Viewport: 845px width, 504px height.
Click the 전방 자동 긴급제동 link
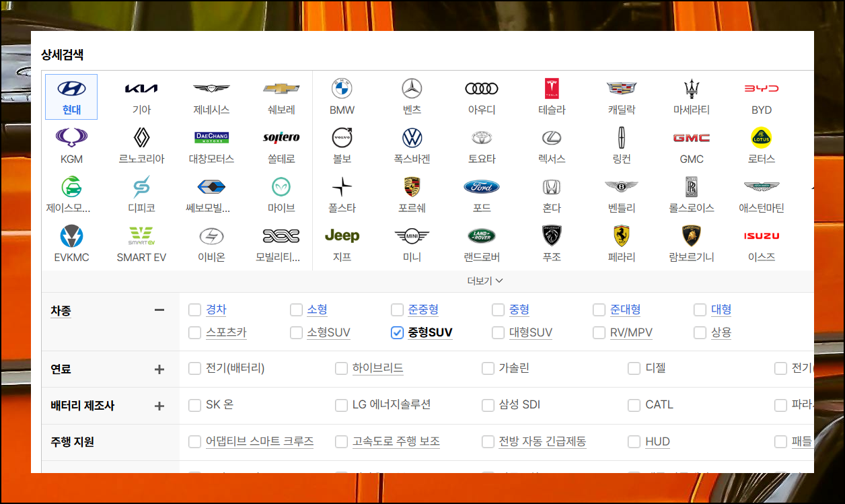click(x=542, y=441)
